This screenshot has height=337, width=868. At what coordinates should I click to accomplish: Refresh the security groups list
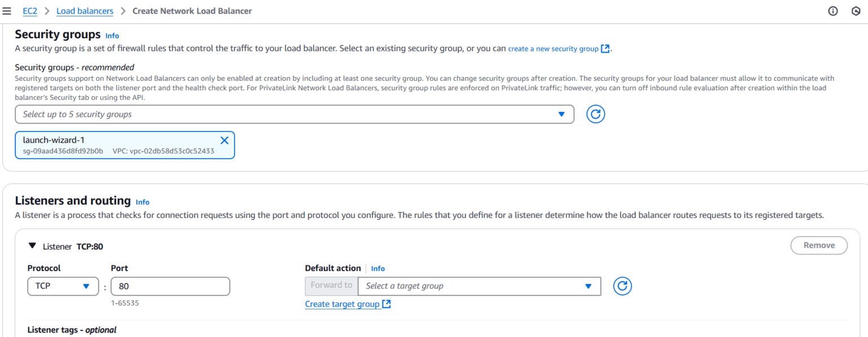pos(595,114)
